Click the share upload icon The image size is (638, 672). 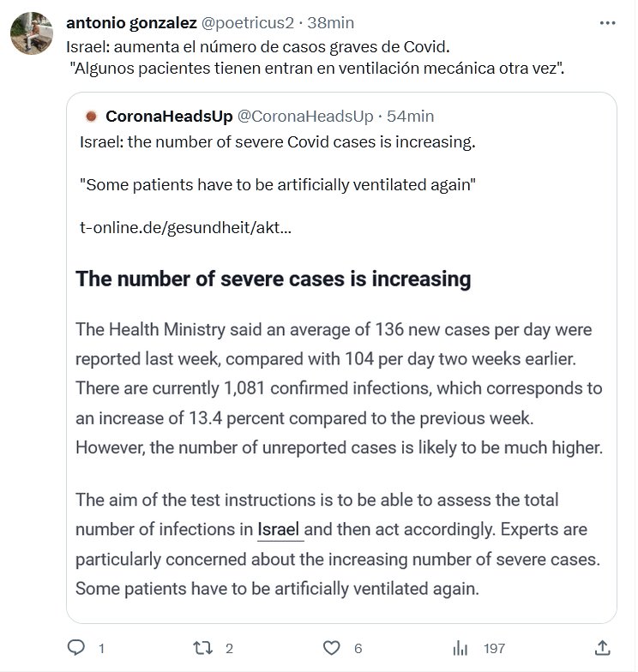click(603, 647)
